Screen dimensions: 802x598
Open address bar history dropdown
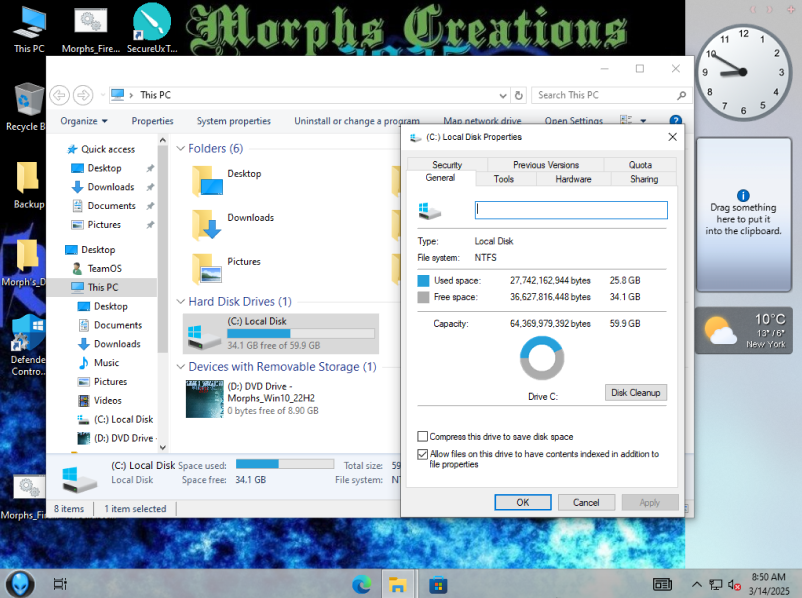tap(503, 96)
